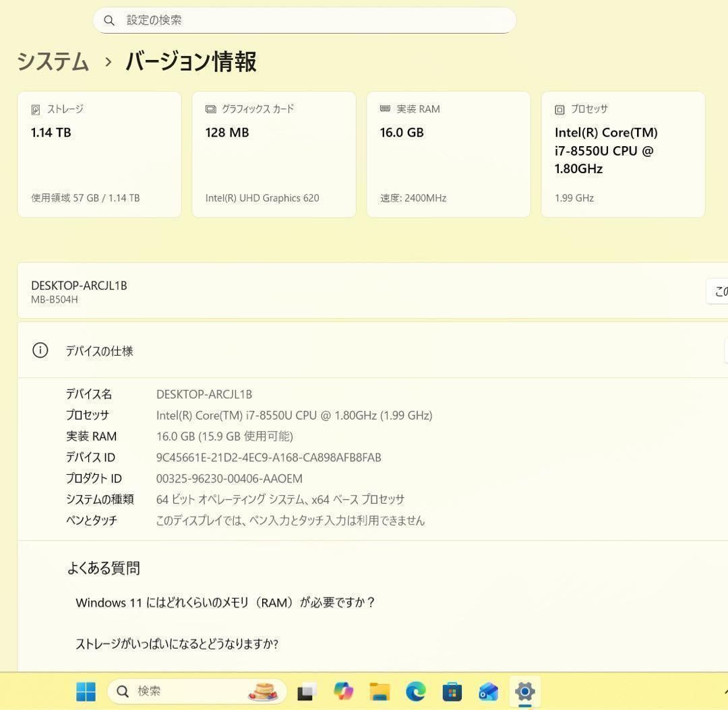Image resolution: width=728 pixels, height=710 pixels.
Task: Click the info icon beside デバイスの仕様
Action: pos(40,350)
